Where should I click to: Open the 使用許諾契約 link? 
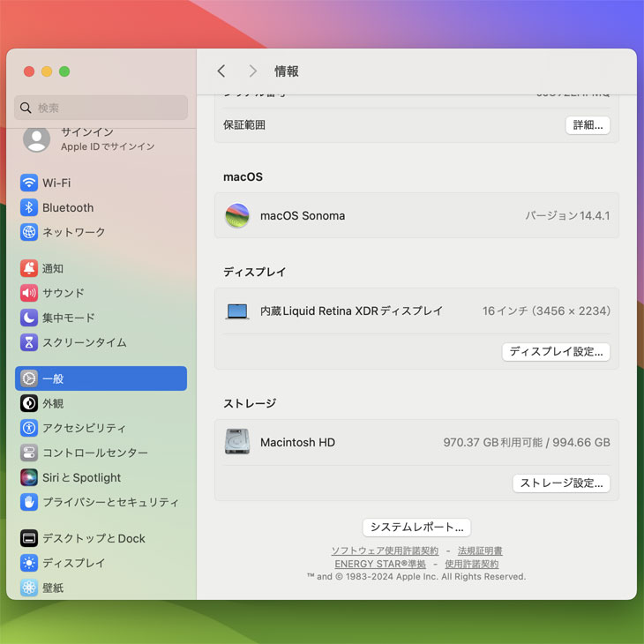(x=472, y=564)
